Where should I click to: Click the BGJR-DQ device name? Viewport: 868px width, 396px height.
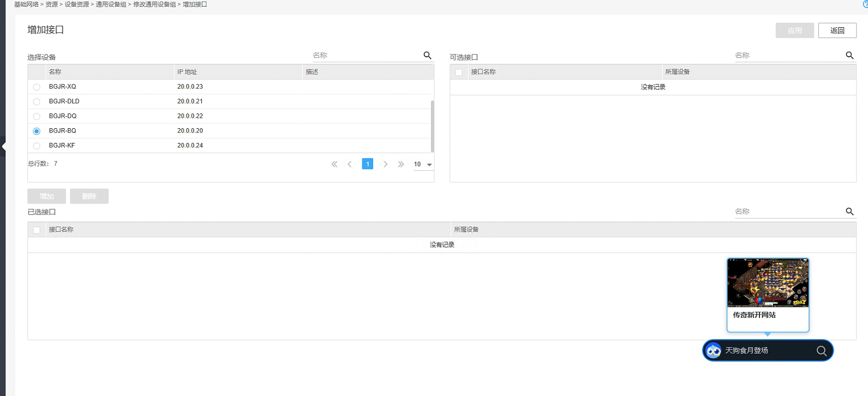63,116
